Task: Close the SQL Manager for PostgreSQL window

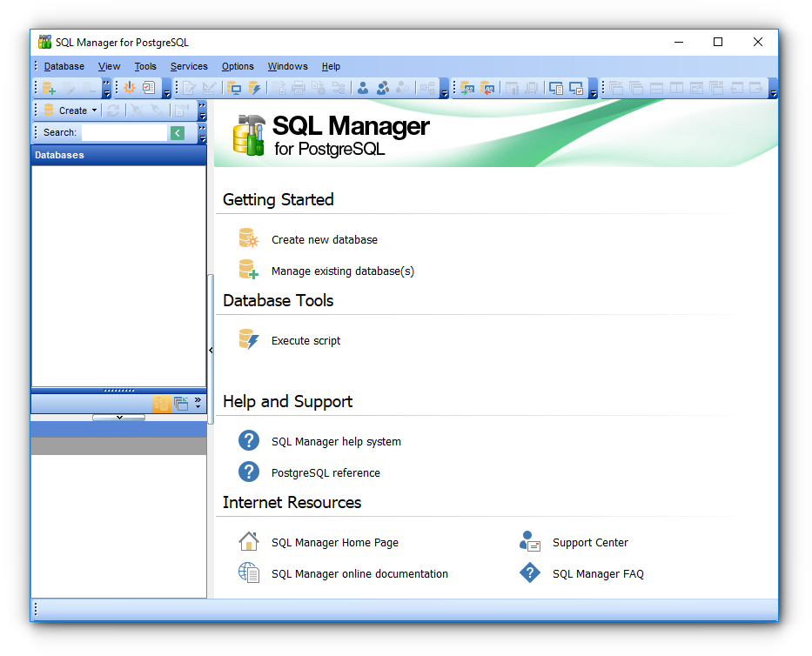Action: (x=758, y=42)
